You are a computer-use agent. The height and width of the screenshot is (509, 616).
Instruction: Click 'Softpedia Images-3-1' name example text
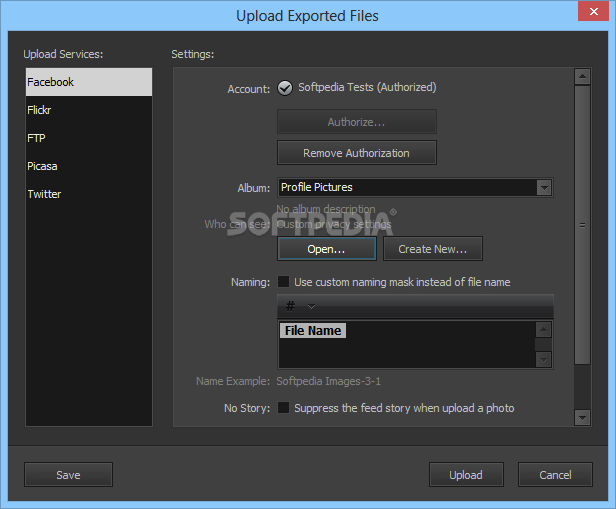tap(328, 381)
